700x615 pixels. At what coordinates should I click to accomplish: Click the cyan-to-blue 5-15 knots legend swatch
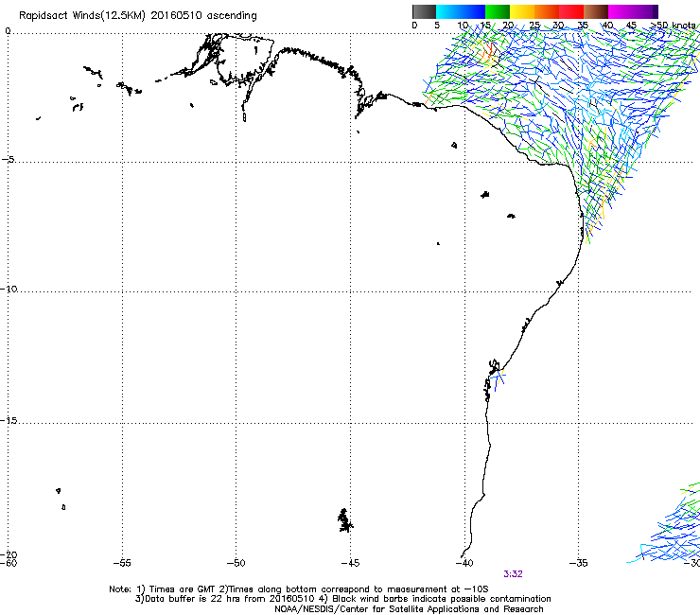click(x=461, y=11)
